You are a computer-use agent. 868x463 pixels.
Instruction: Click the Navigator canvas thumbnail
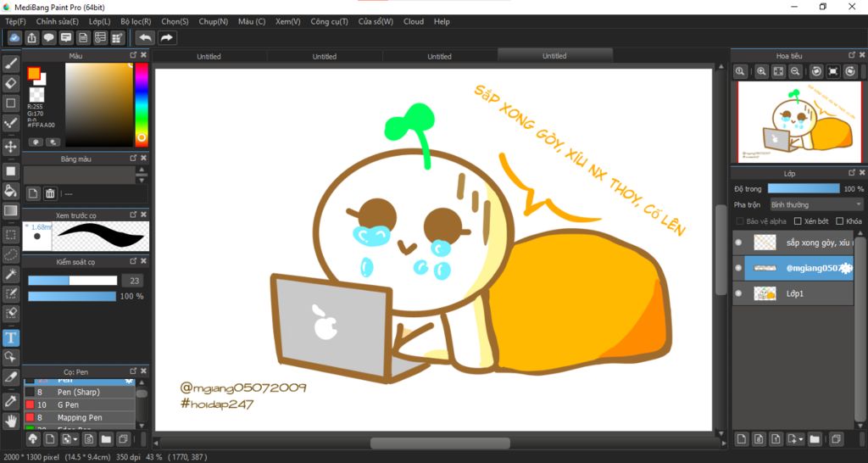pos(799,122)
